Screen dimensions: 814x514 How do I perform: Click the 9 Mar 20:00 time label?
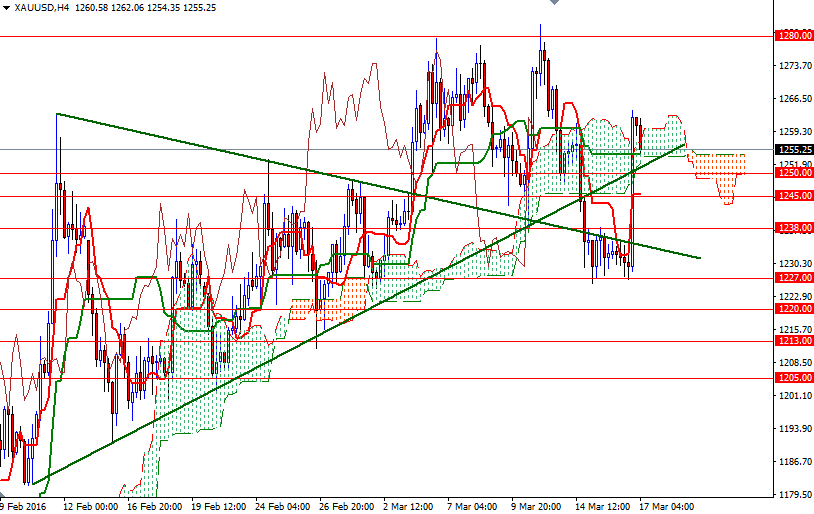tap(536, 506)
